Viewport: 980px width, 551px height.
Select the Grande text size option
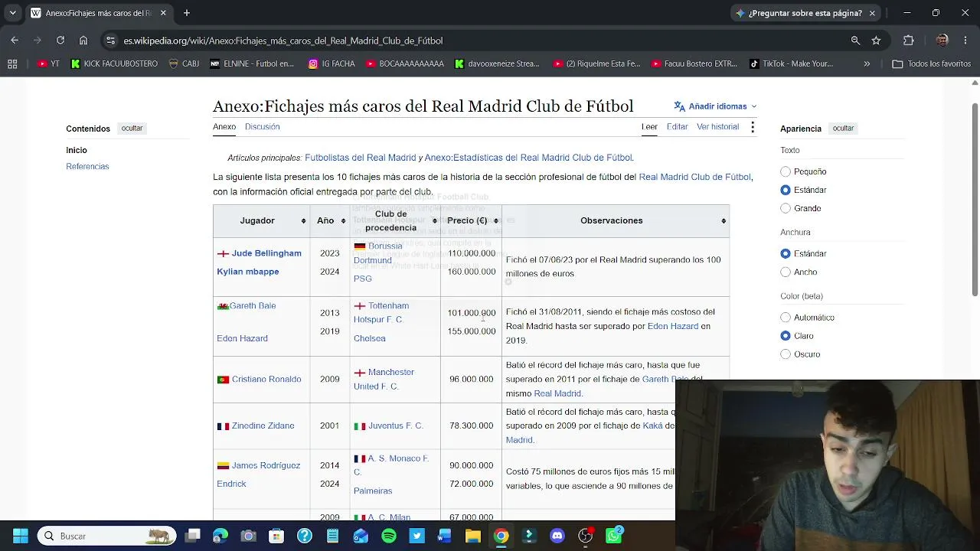(786, 208)
